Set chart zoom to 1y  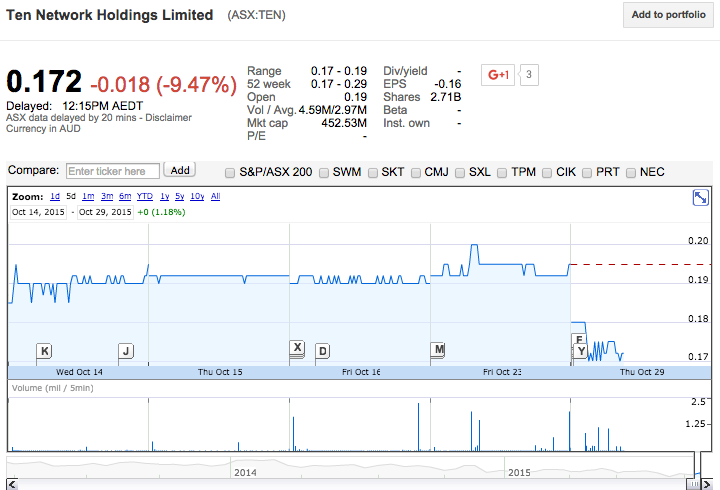coord(164,196)
